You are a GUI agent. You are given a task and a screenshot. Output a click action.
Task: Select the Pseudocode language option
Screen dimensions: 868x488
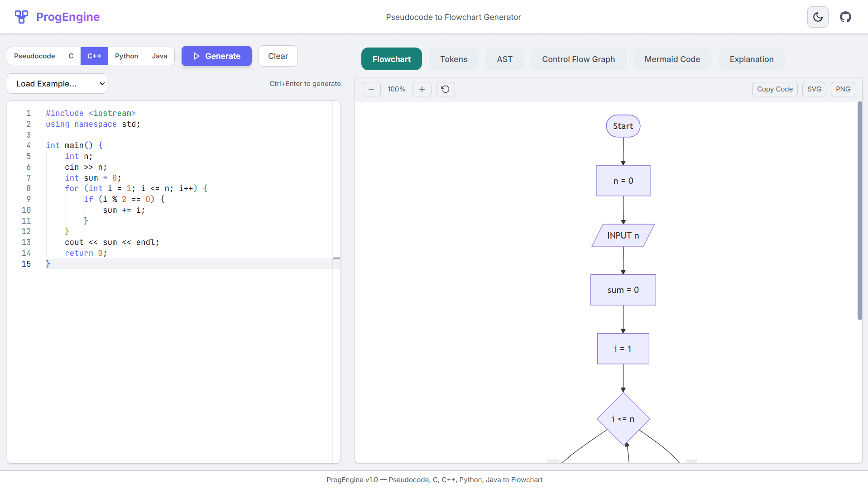click(x=34, y=56)
